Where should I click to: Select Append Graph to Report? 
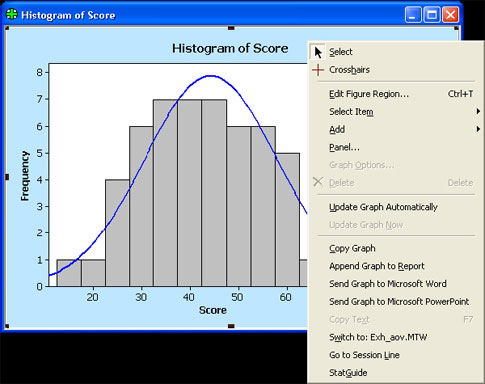coord(395,266)
